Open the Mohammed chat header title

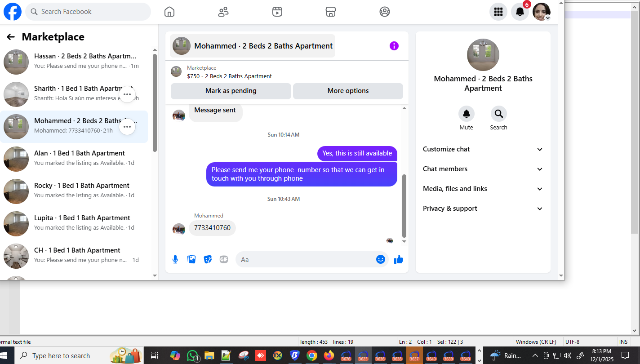coord(253,46)
